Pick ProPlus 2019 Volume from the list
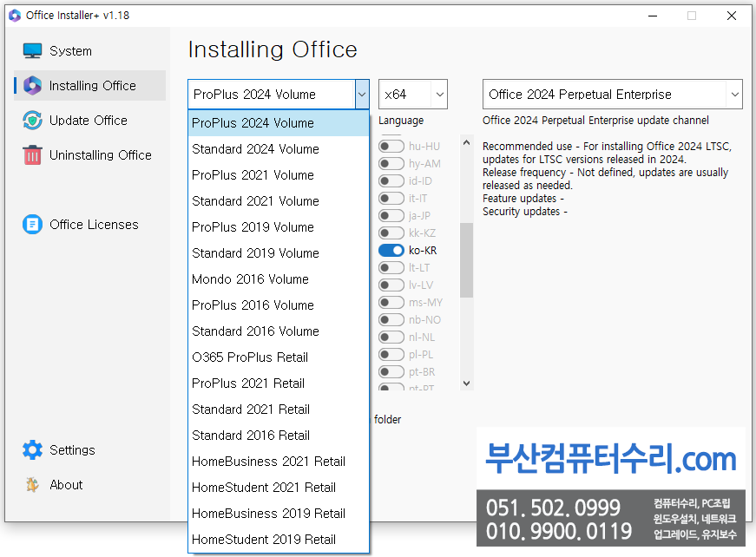The width and height of the screenshot is (756, 557). coord(279,227)
